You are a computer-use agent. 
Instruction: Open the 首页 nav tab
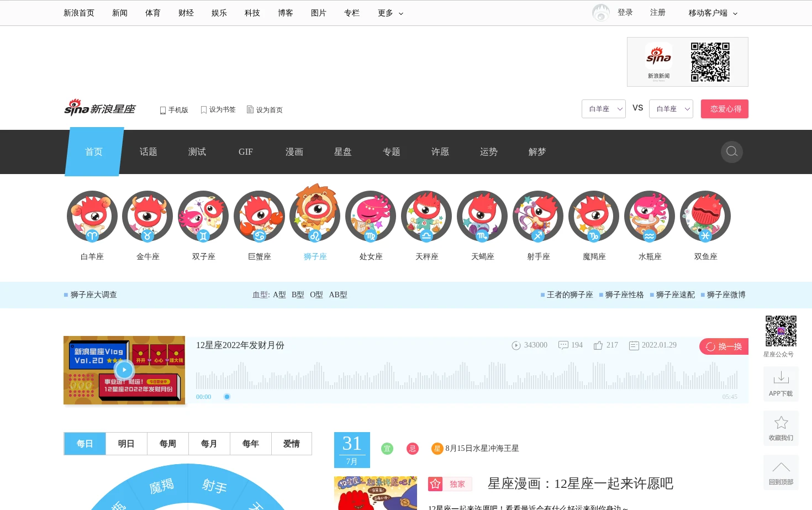click(94, 152)
